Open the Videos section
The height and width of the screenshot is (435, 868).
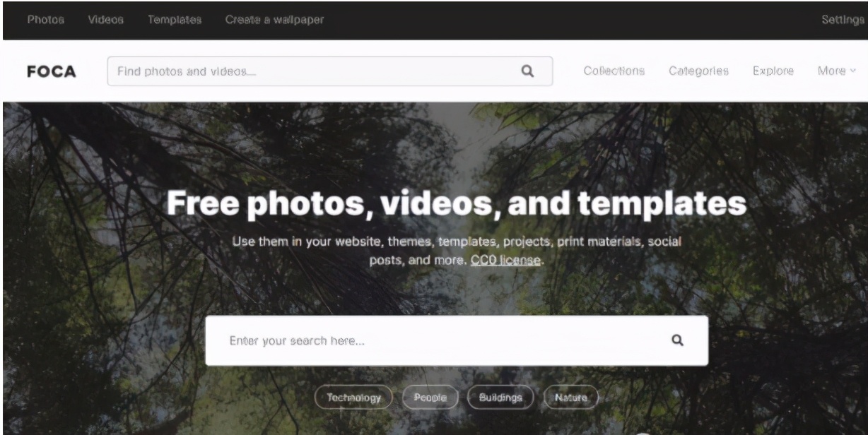[106, 20]
